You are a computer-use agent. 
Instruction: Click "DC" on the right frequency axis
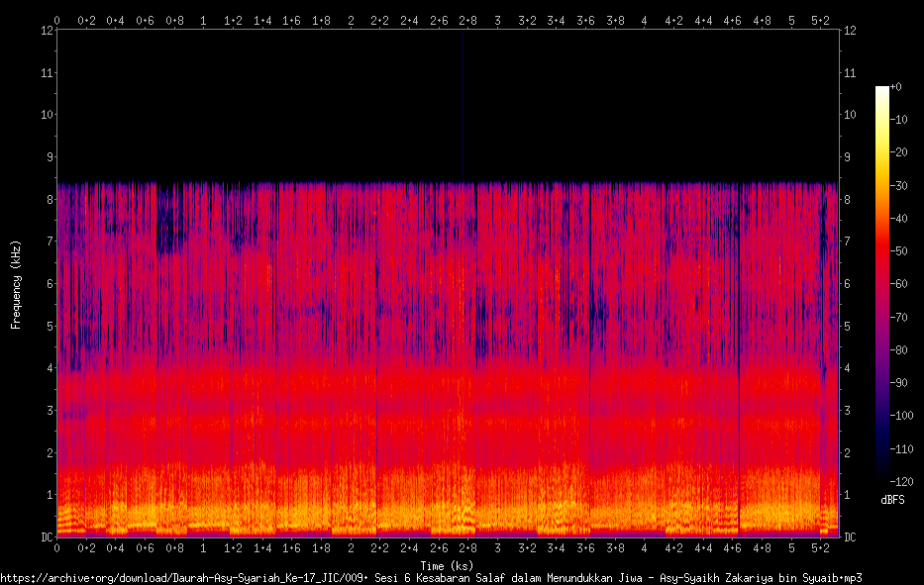[x=850, y=536]
